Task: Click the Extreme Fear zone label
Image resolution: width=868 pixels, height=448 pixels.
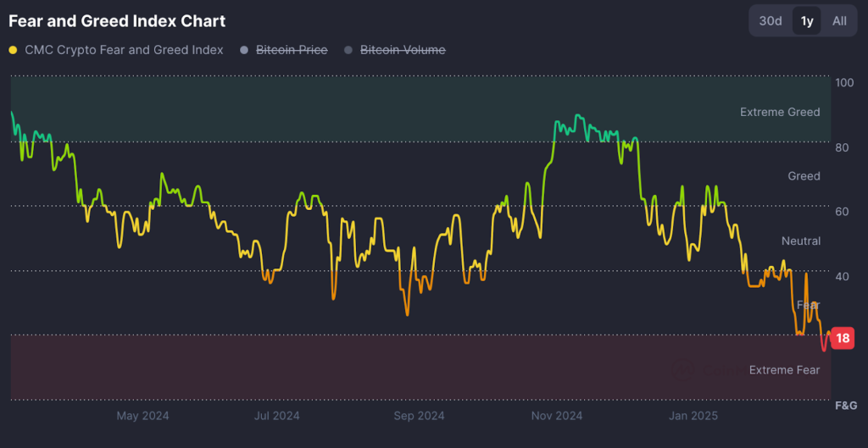Action: coord(784,370)
